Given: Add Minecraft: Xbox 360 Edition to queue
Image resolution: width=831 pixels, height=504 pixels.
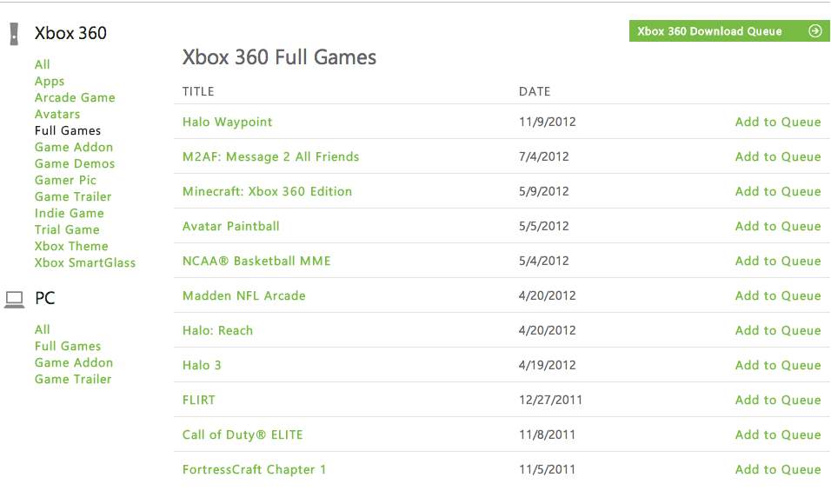Looking at the screenshot, I should [777, 191].
